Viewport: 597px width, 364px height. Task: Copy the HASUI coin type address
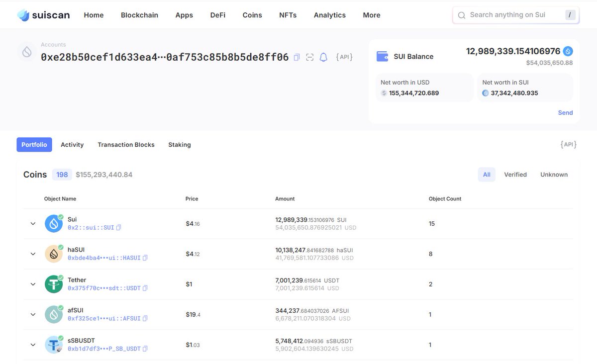145,258
